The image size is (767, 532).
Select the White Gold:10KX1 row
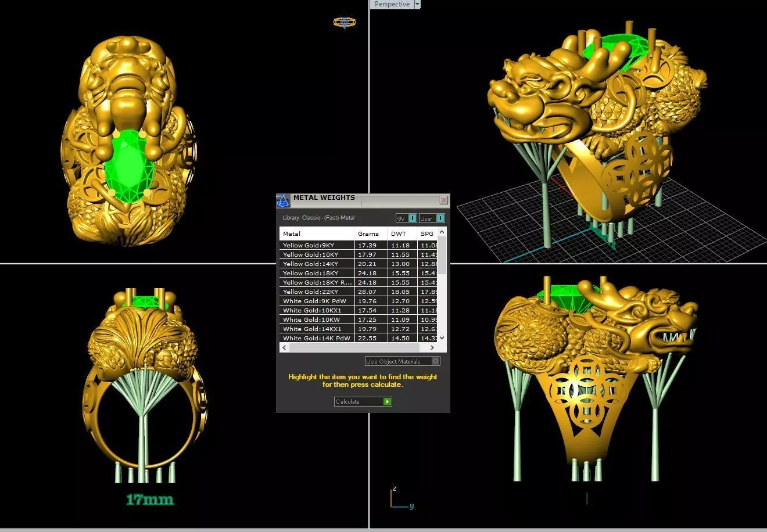(x=359, y=310)
